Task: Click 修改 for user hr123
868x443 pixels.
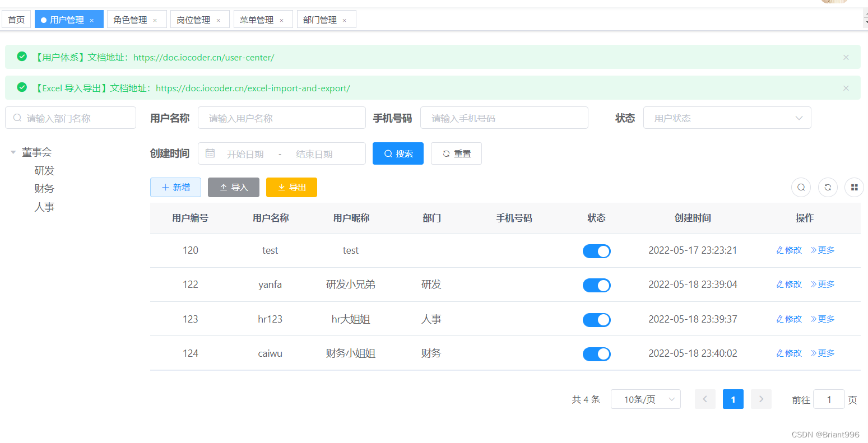Action: [x=789, y=319]
